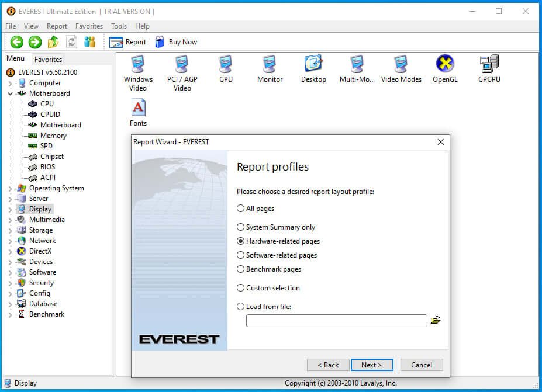
Task: Close the Report Wizard dialog
Action: pyautogui.click(x=441, y=142)
